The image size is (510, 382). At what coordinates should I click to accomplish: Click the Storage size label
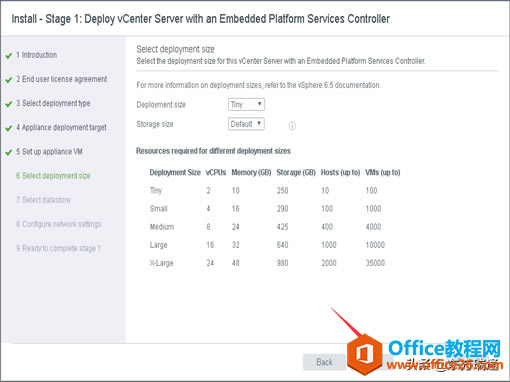click(155, 124)
